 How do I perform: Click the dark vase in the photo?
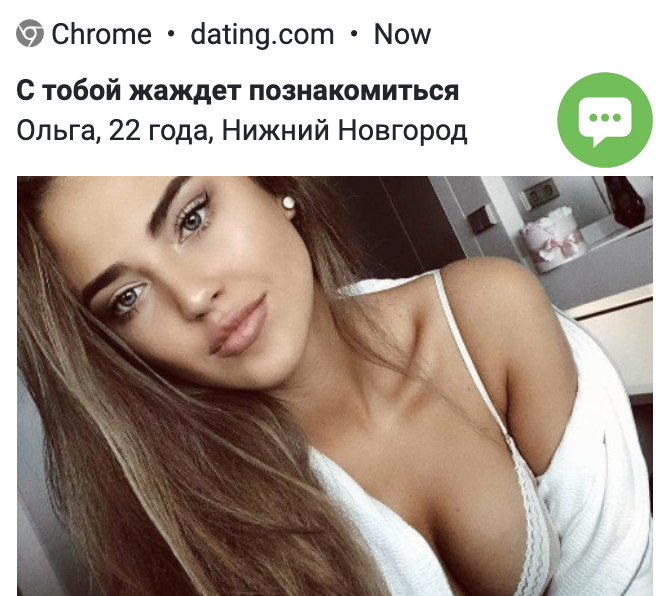coord(624,201)
